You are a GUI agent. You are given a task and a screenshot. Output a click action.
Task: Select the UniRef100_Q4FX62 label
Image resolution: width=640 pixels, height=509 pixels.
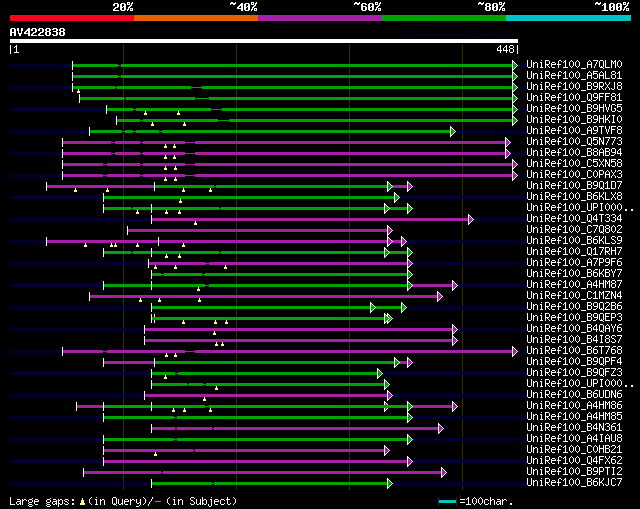click(x=574, y=461)
